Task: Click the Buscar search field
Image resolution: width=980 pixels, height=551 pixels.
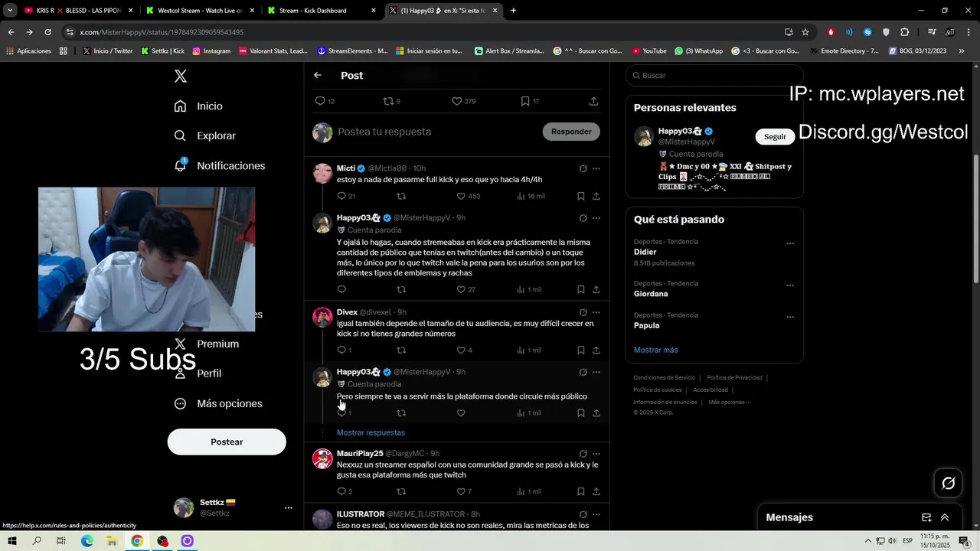Action: [714, 75]
